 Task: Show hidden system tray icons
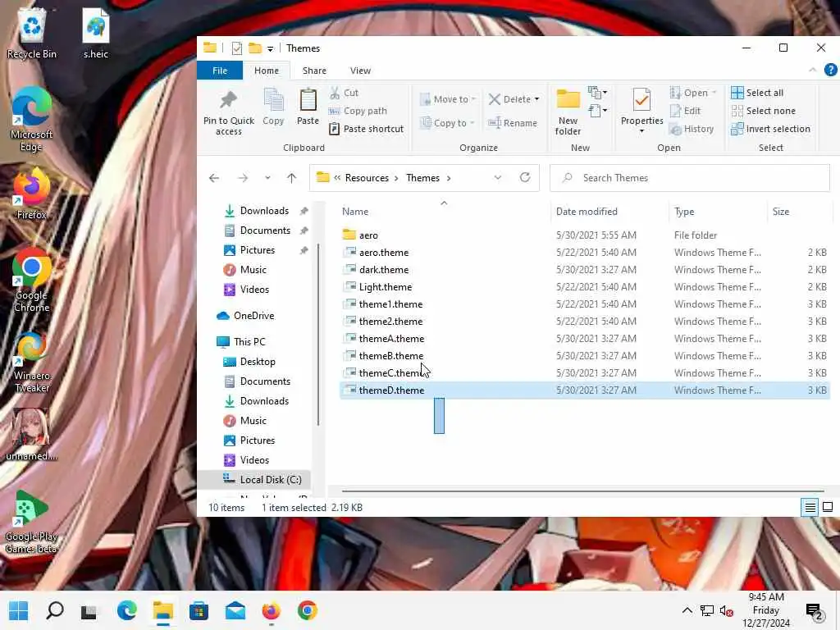(687, 610)
